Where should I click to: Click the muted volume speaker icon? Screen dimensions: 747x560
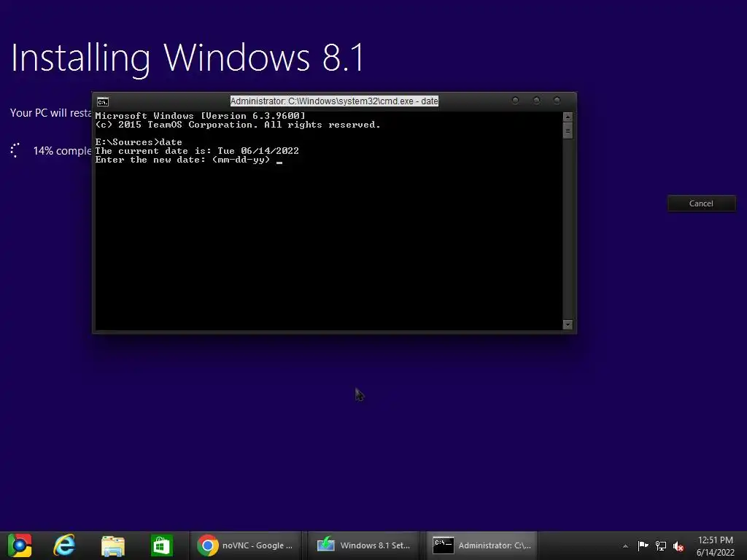678,546
